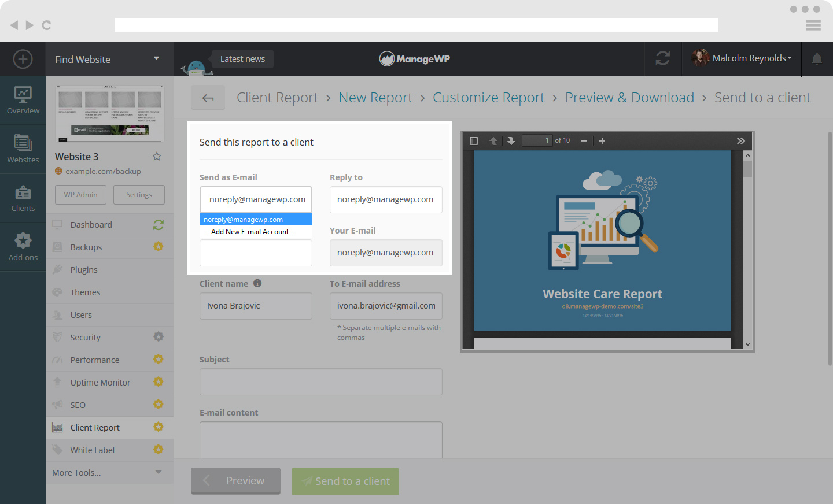Viewport: 833px width, 504px height.
Task: Click the Subject input field
Action: (321, 382)
